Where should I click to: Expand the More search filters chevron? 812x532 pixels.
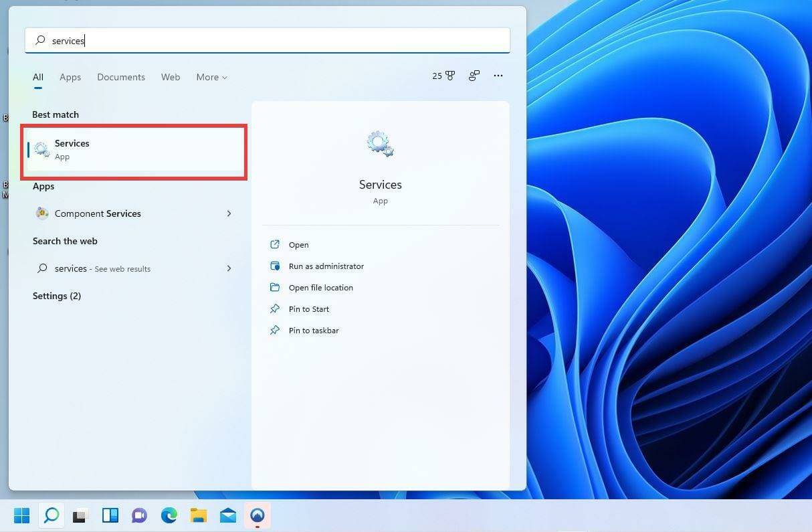(x=224, y=77)
